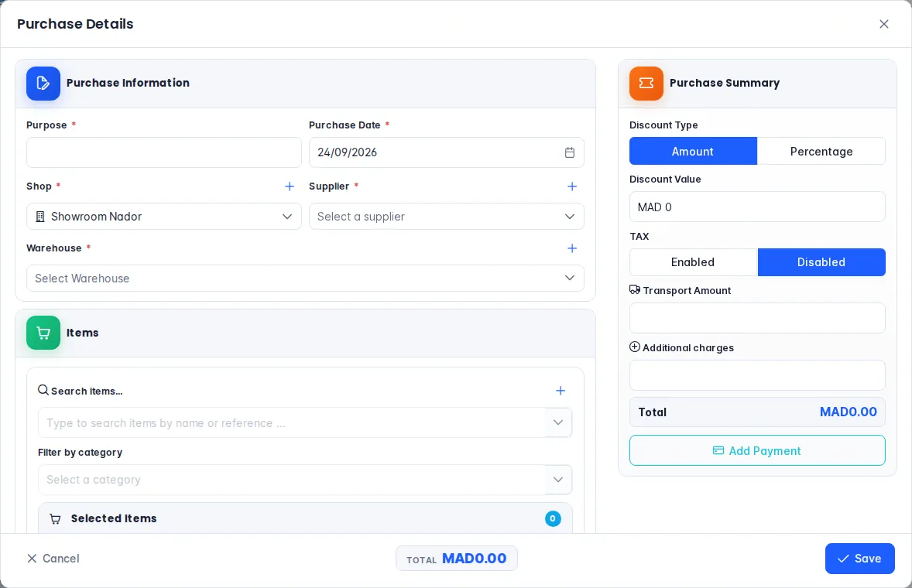The image size is (912, 588).
Task: Click the Purchase Details title
Action: 75,24
